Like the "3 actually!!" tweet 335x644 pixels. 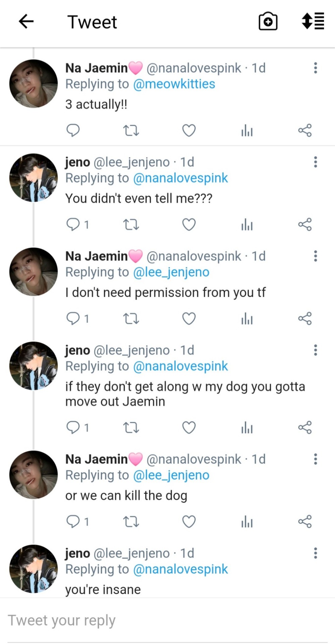(189, 130)
